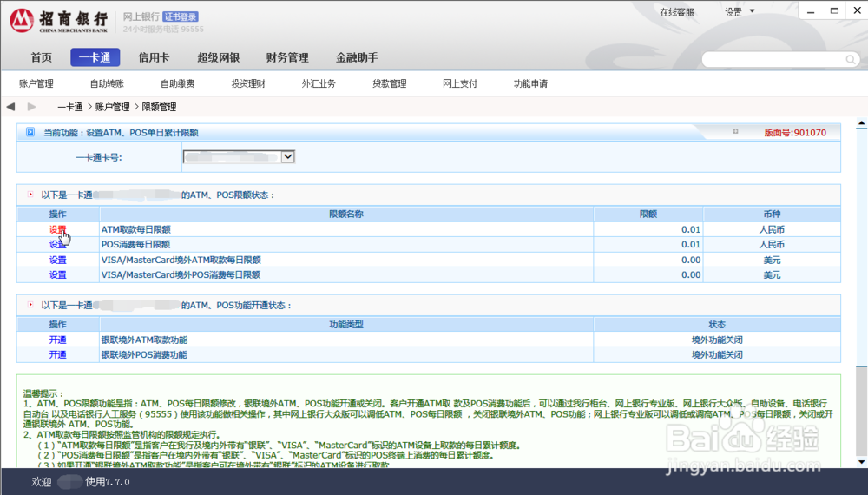
Task: Click 设置 for ATM取款每日限额
Action: point(57,229)
